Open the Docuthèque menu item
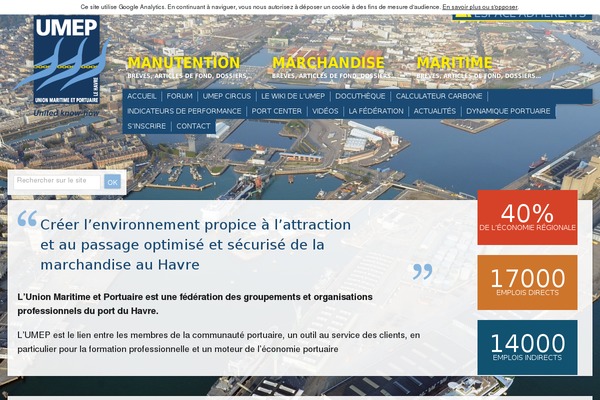600x400 pixels. [360, 96]
